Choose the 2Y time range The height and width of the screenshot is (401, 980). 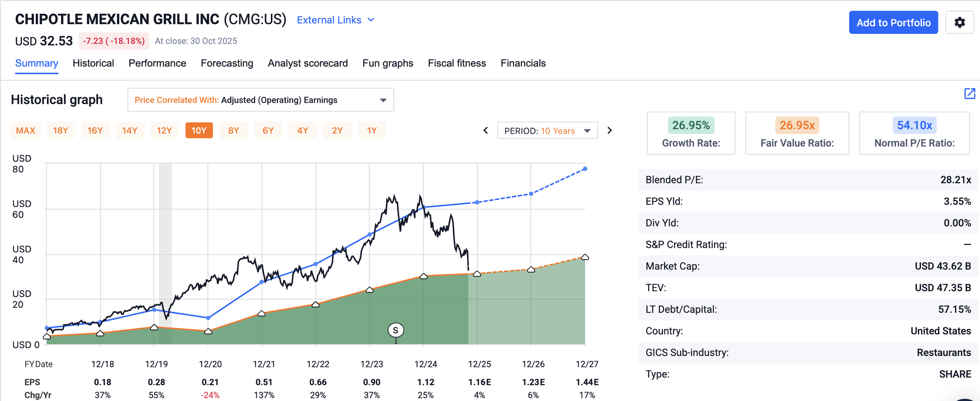[x=337, y=130]
